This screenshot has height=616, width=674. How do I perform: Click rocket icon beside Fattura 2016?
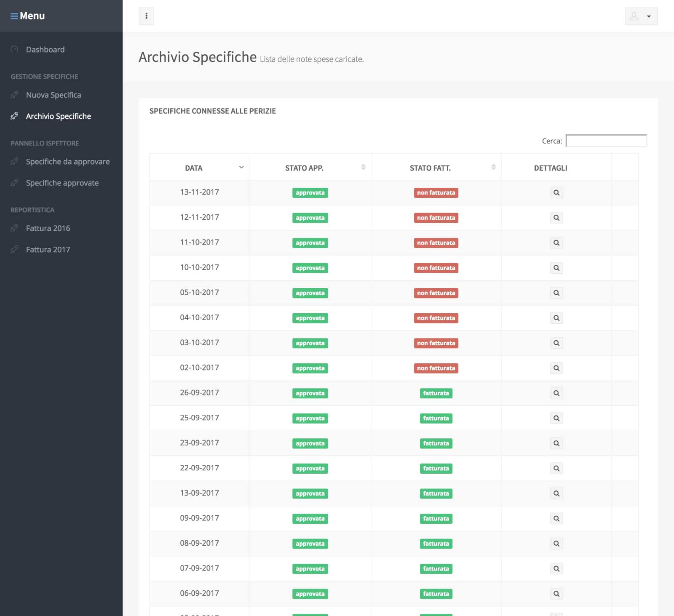(14, 228)
